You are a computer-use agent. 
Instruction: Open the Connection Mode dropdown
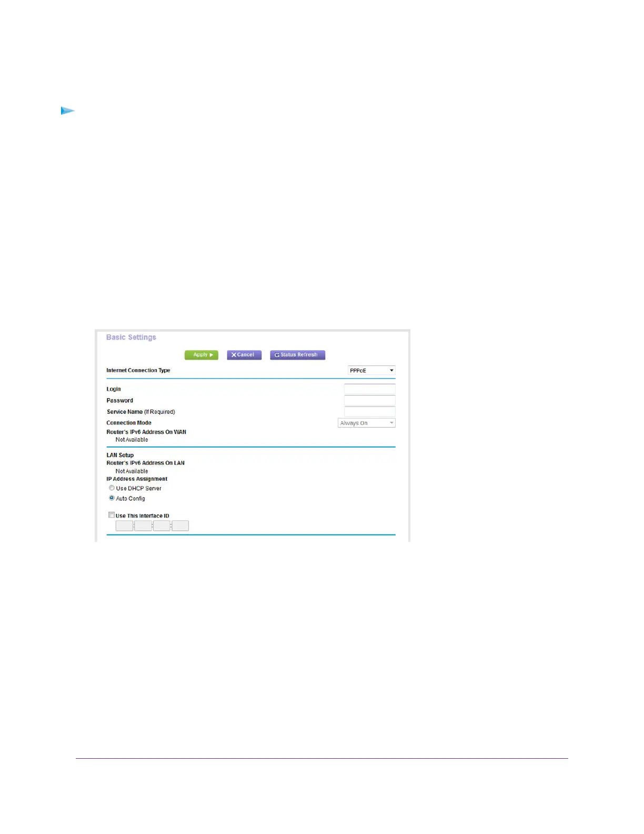(366, 423)
